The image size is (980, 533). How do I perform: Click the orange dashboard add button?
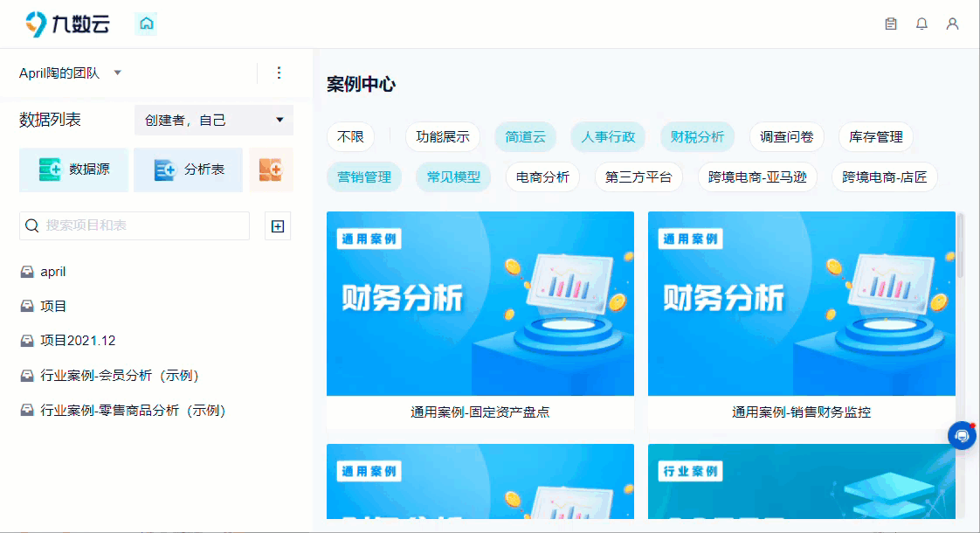pos(271,170)
